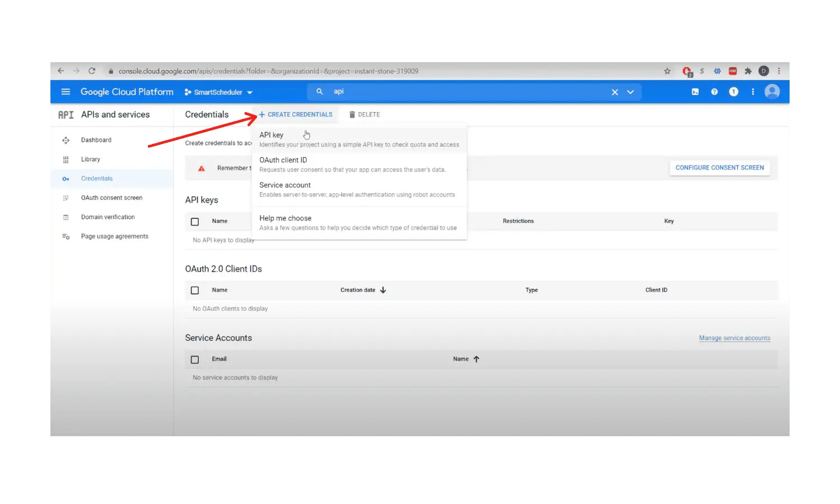
Task: Check the Service Accounts Email checkbox
Action: [195, 360]
